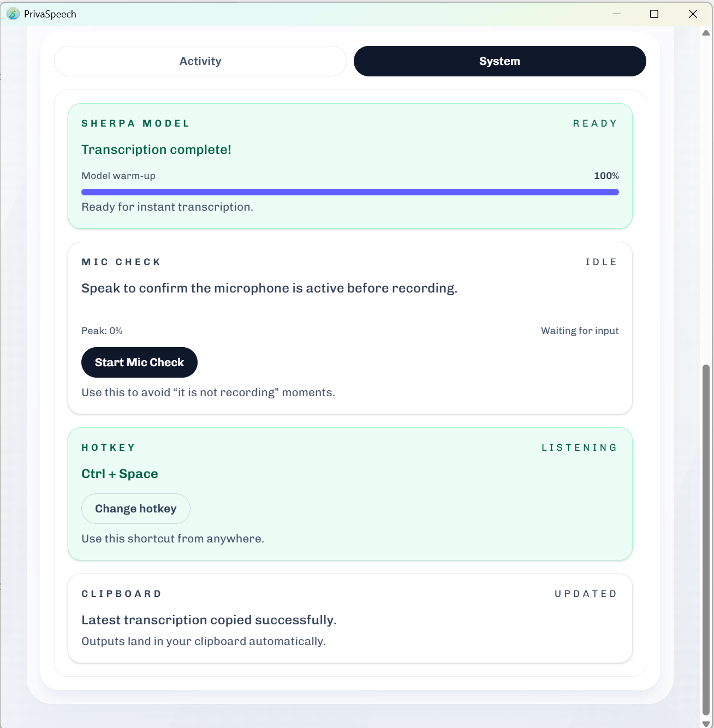Screen dimensions: 714x728
Task: Click the Peak: 0% indicator
Action: pyautogui.click(x=102, y=331)
